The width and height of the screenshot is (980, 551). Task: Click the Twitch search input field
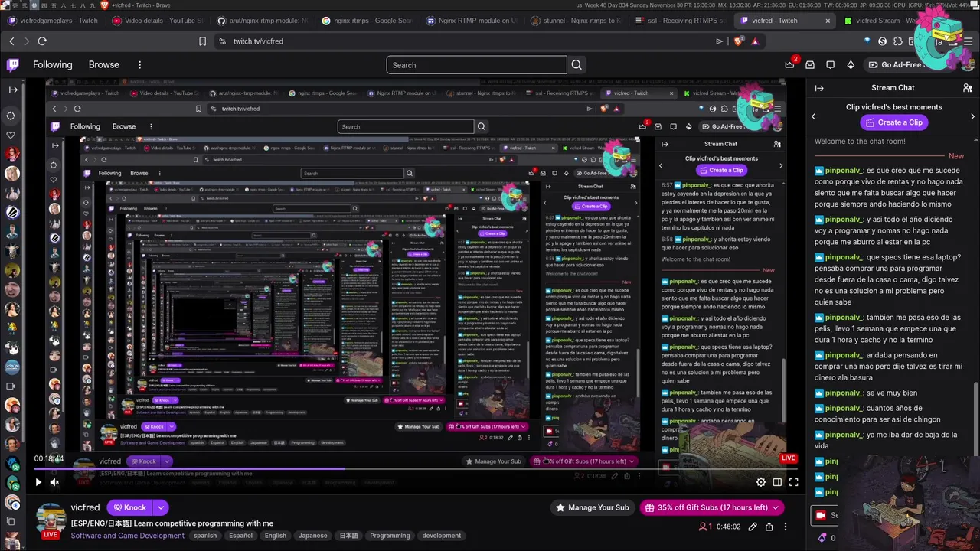click(476, 65)
